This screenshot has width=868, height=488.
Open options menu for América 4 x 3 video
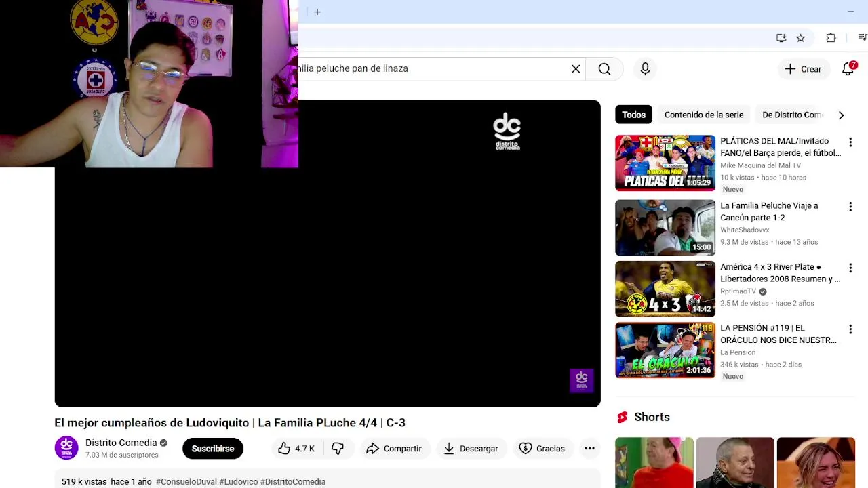[850, 268]
